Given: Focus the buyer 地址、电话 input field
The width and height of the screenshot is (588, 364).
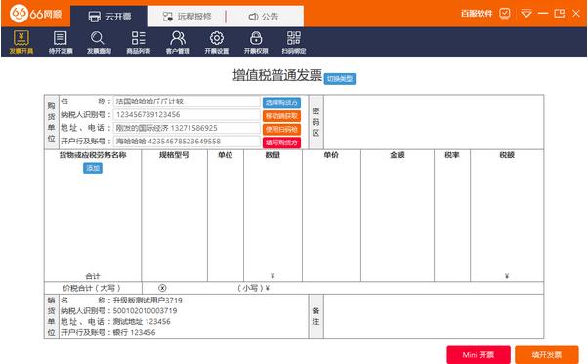Looking at the screenshot, I should tap(187, 128).
